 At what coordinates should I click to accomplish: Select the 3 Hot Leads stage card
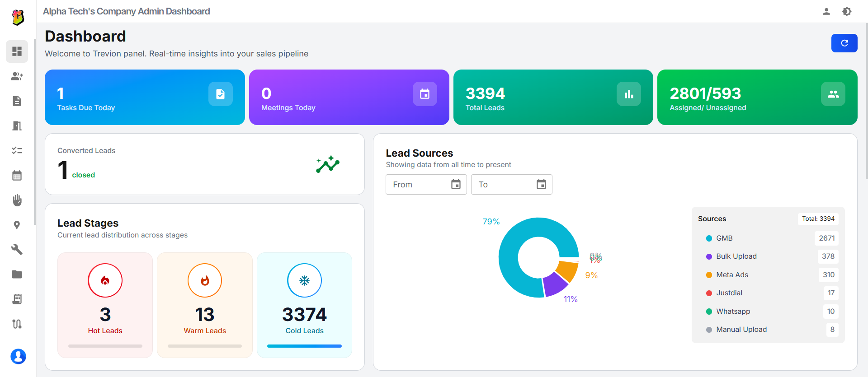[x=105, y=305]
